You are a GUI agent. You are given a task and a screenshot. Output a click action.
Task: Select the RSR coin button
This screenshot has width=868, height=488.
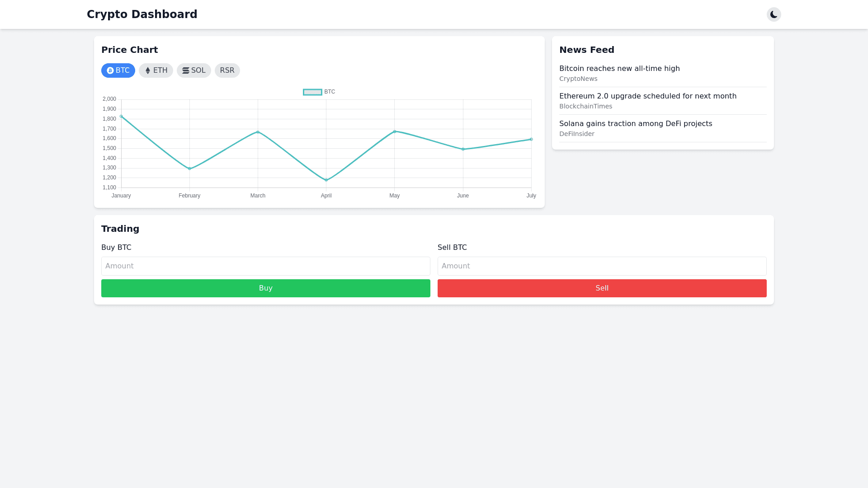pyautogui.click(x=227, y=70)
